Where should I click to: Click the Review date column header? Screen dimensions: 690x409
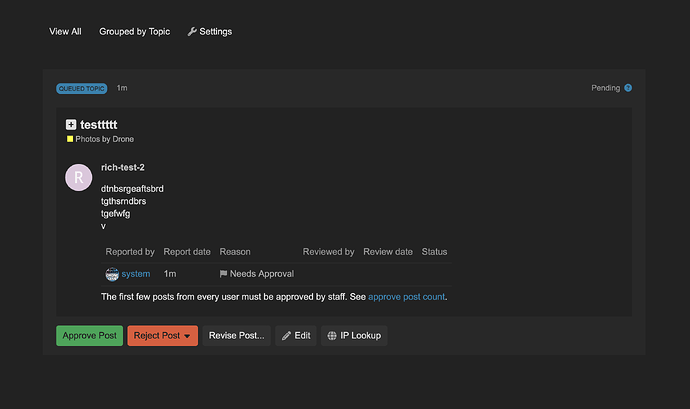388,252
